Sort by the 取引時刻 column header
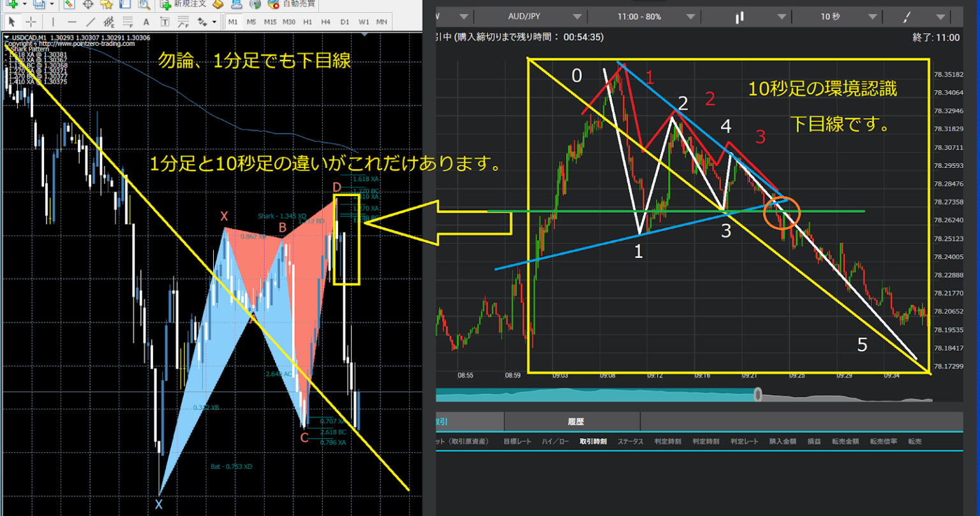 (593, 441)
